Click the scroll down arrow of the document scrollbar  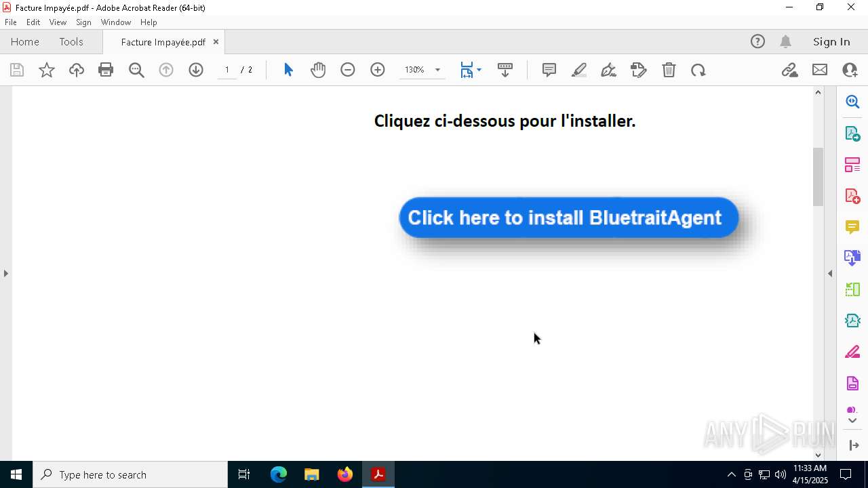[818, 455]
